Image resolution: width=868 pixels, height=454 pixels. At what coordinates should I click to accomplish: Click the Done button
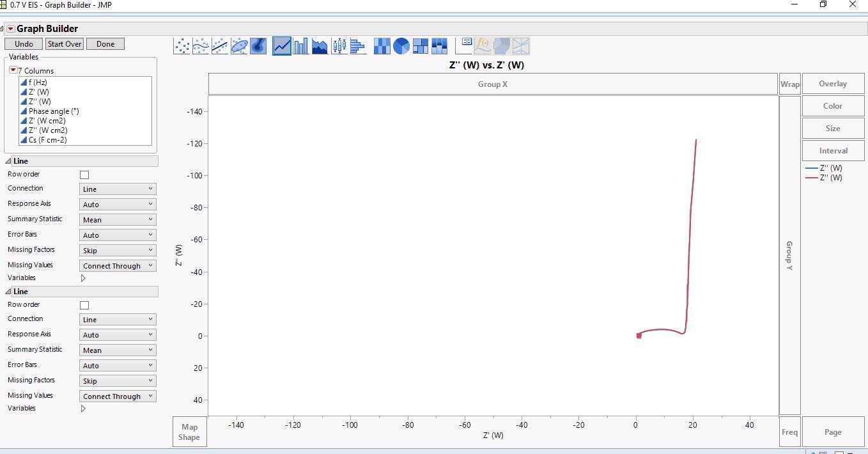(104, 43)
